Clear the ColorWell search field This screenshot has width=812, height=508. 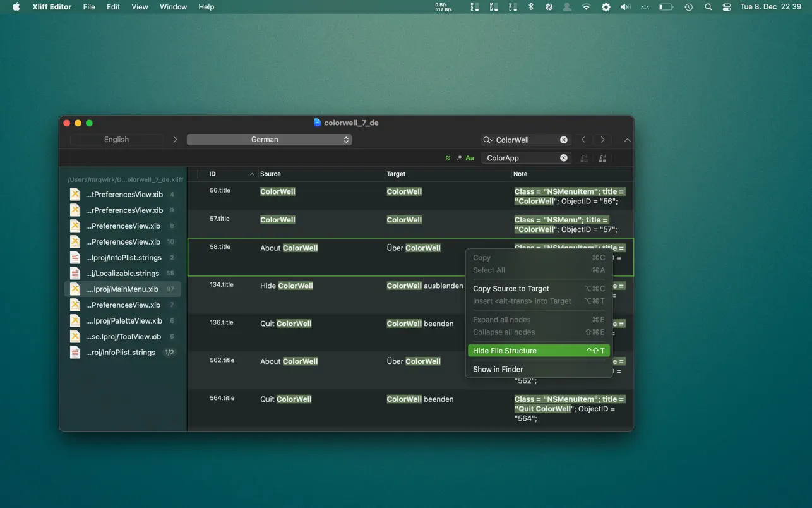564,140
